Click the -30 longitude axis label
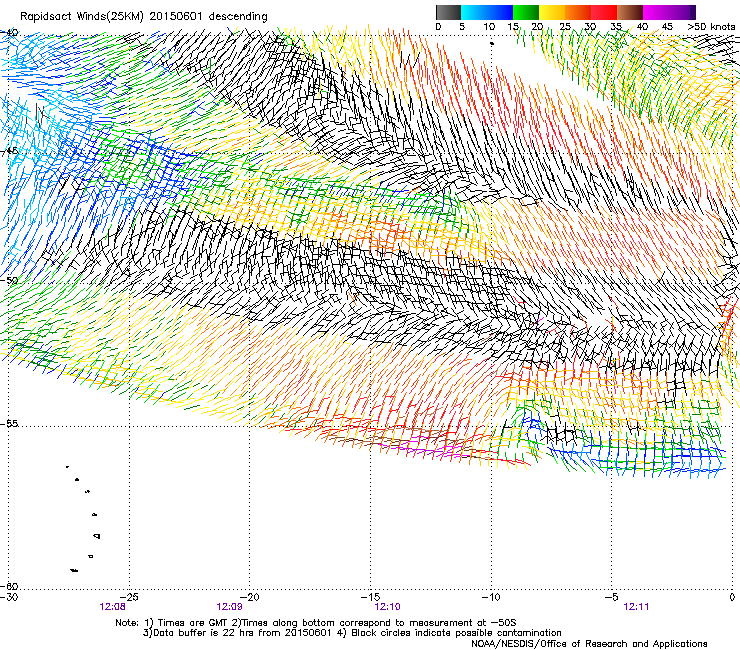Screen dimensions: 740x650 coord(9,597)
